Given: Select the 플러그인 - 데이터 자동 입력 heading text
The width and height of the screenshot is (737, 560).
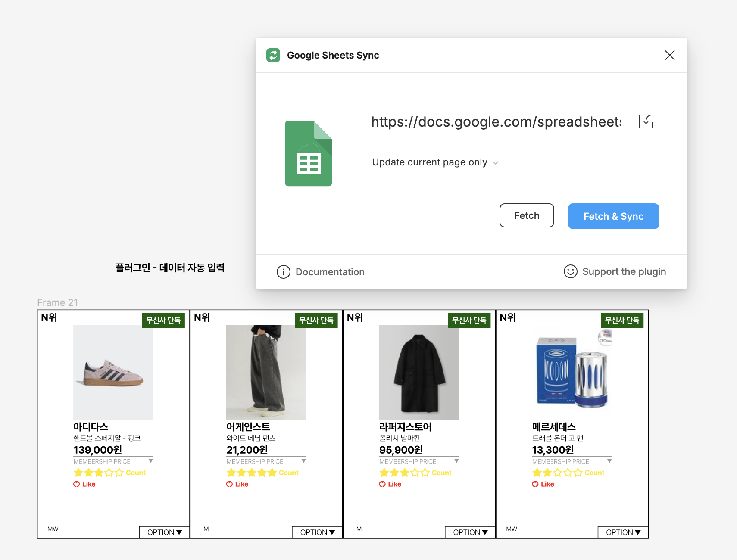Looking at the screenshot, I should 170,268.
